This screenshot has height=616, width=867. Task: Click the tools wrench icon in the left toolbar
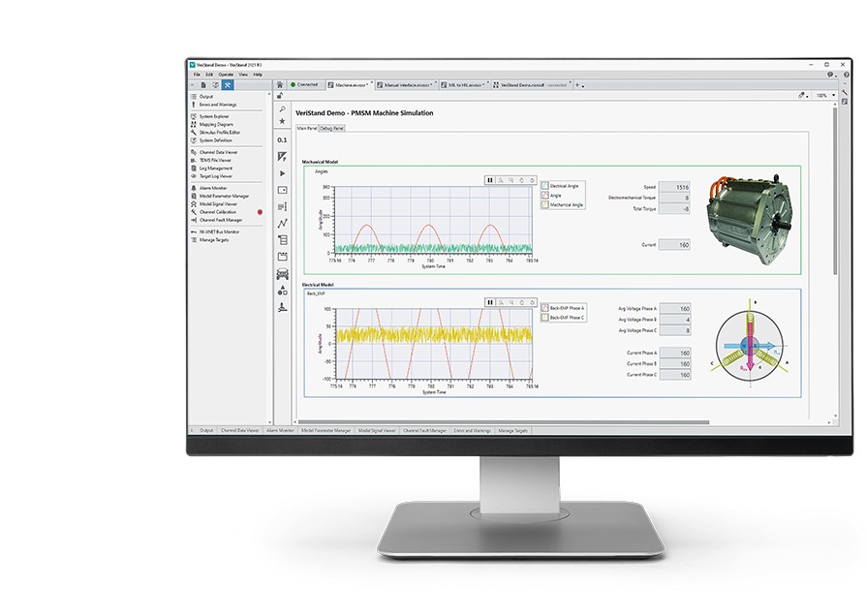[227, 84]
